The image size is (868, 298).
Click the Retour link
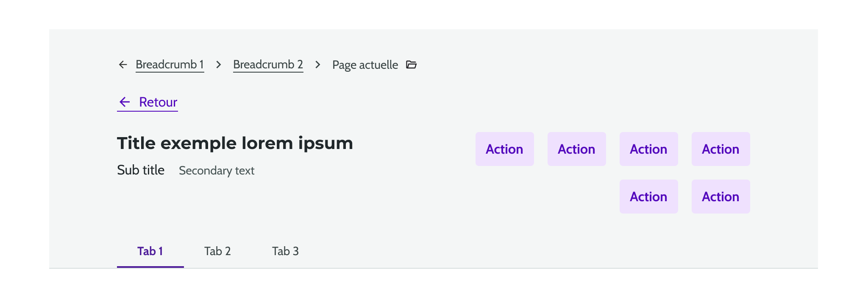(158, 102)
